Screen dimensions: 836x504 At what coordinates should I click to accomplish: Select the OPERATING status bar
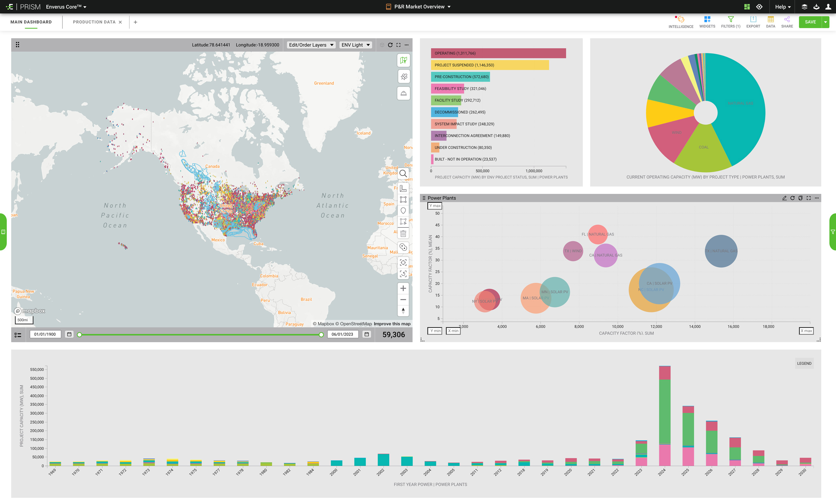click(x=498, y=53)
